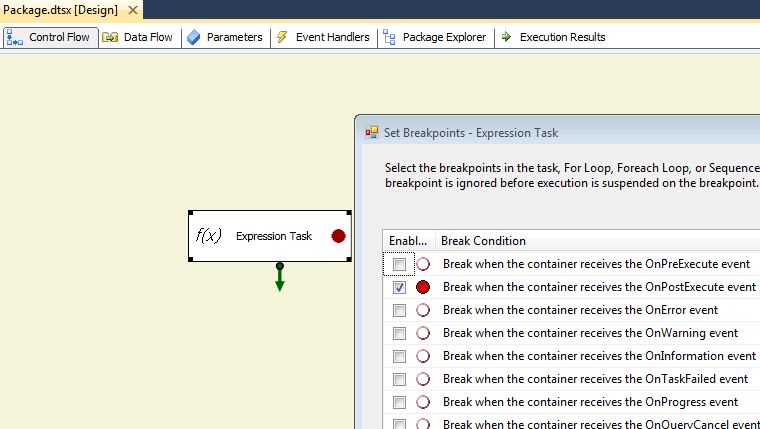Click the f(x) icon on Expression Task

[x=208, y=236]
